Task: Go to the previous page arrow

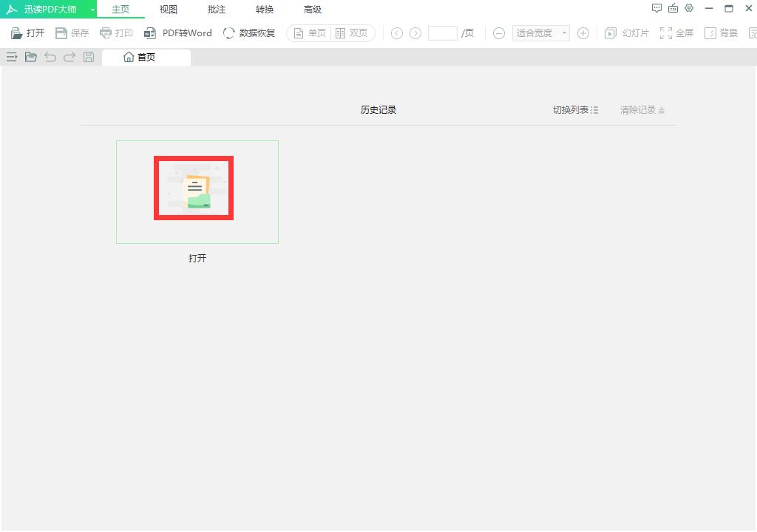Action: (397, 33)
